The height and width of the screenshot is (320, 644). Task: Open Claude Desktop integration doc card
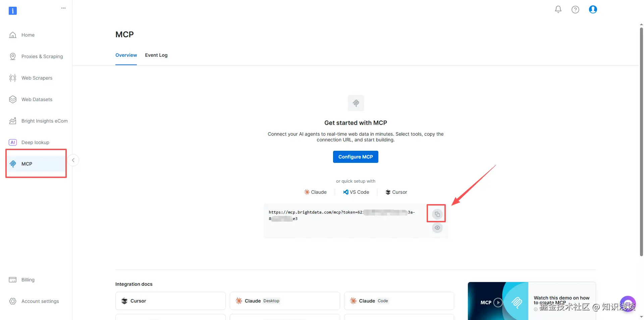point(285,301)
